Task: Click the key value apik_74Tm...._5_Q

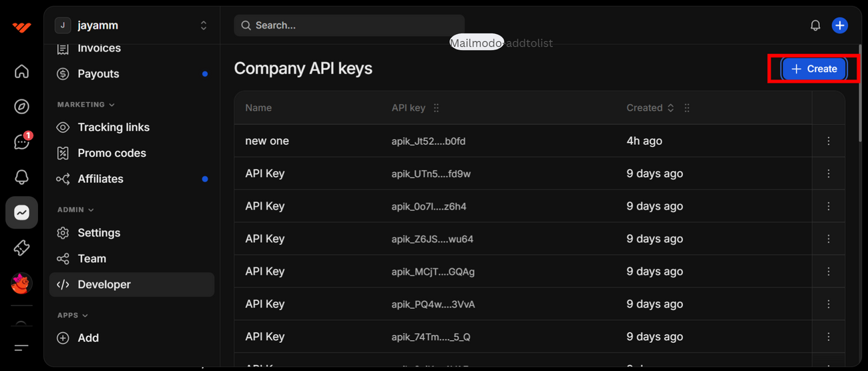Action: click(x=431, y=338)
